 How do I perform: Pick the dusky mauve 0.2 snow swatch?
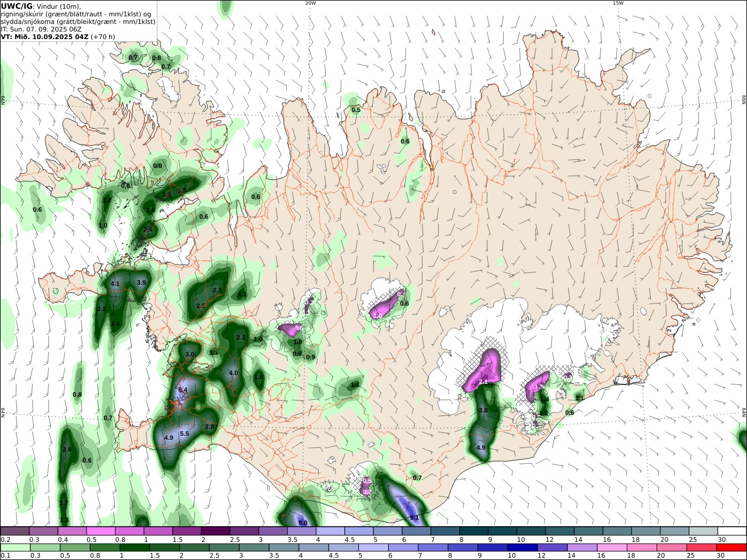pyautogui.click(x=15, y=531)
